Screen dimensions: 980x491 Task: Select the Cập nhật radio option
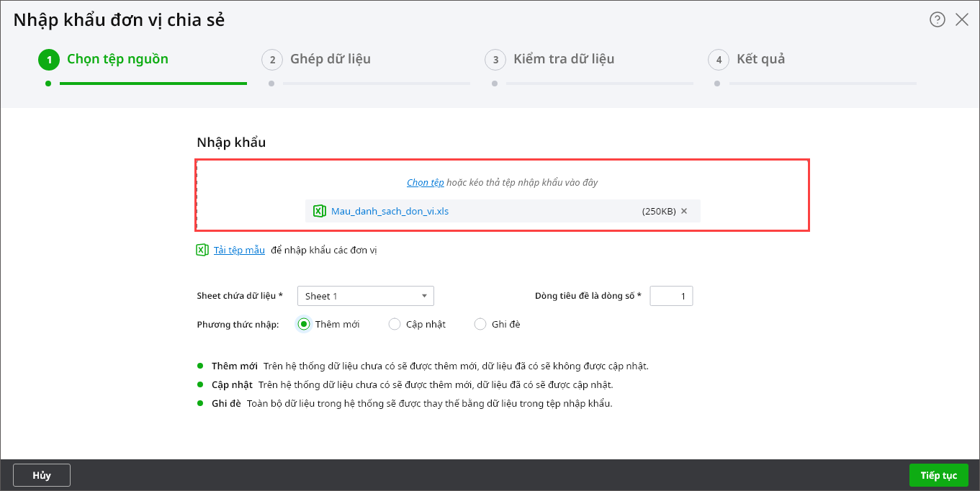[x=395, y=324]
